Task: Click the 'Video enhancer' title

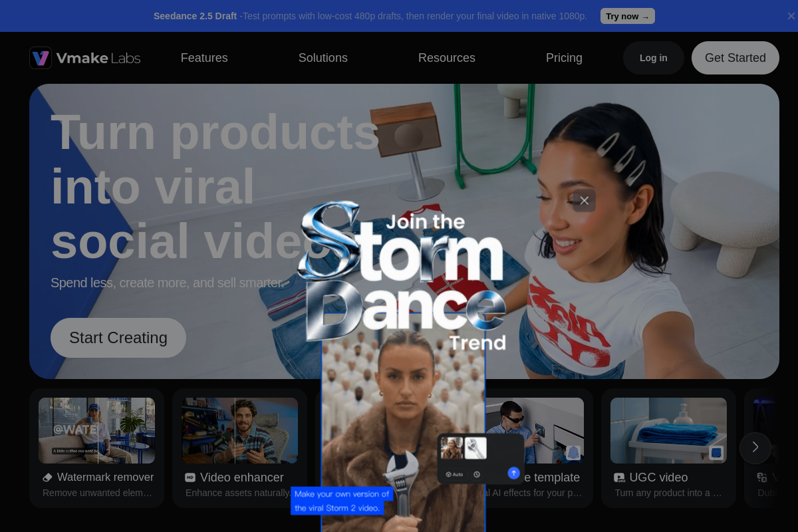Action: (x=242, y=477)
